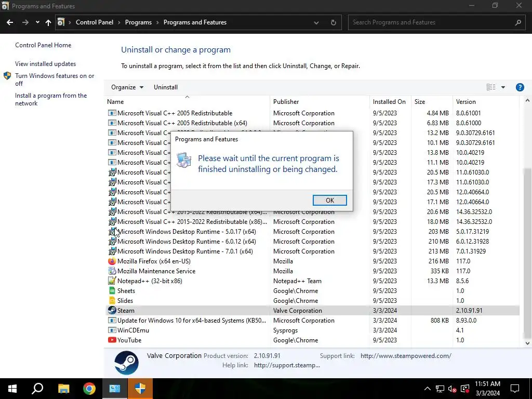Click the WinCDEmu icon in list
The image size is (532, 399).
[112, 330]
